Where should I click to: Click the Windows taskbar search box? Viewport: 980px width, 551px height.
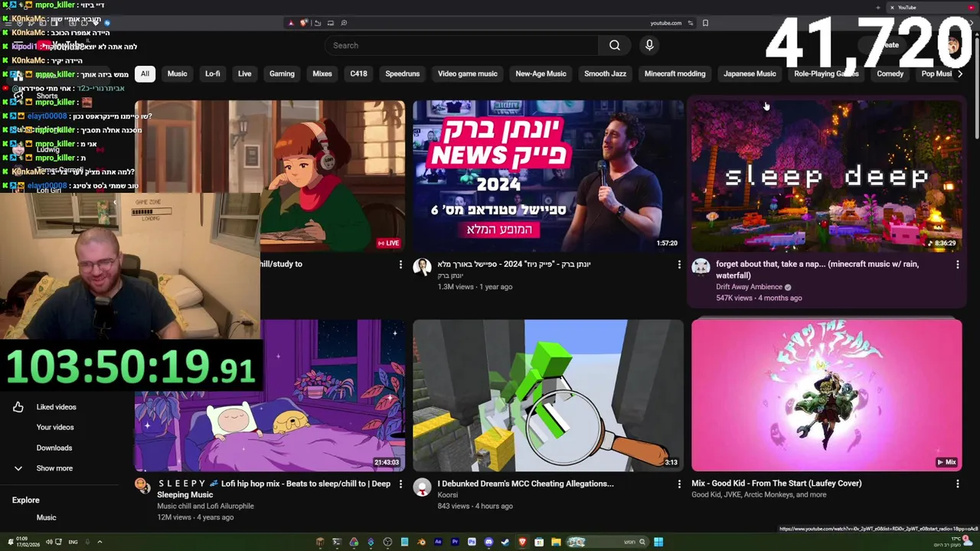[607, 543]
